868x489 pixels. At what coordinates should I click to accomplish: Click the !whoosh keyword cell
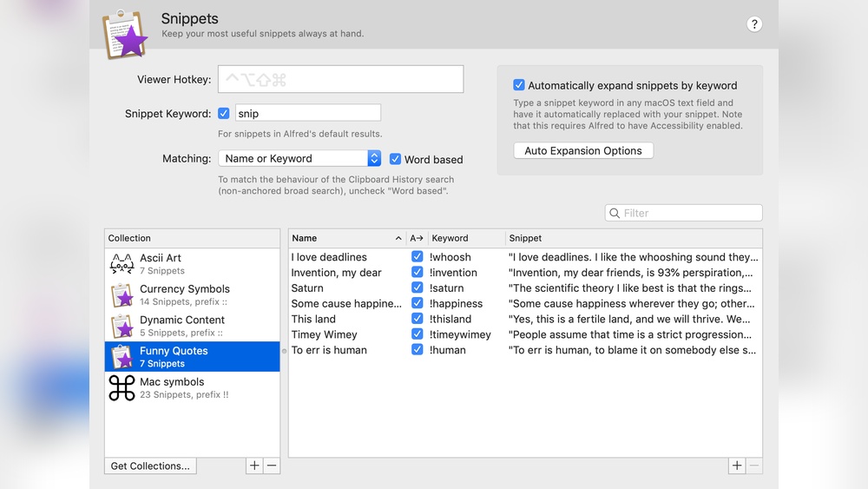(450, 257)
